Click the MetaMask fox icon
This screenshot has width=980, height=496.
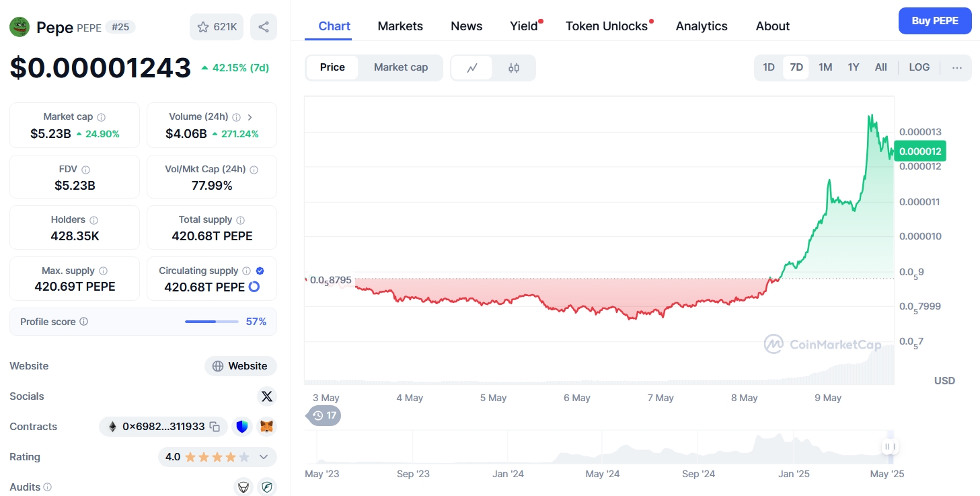point(267,427)
